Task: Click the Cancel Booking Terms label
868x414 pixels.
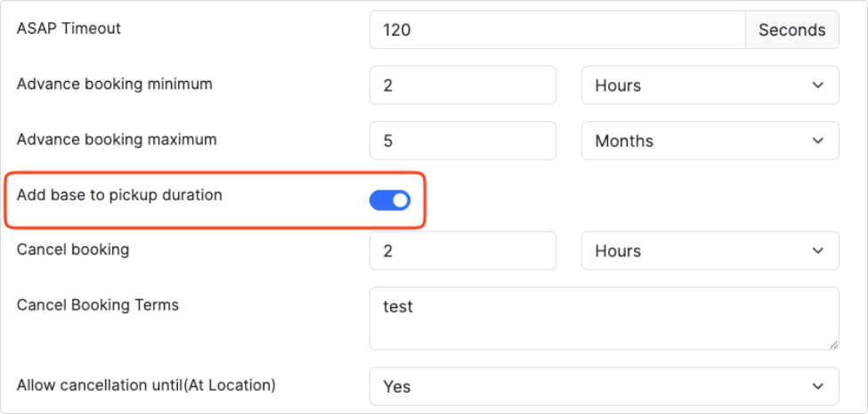Action: click(x=98, y=305)
